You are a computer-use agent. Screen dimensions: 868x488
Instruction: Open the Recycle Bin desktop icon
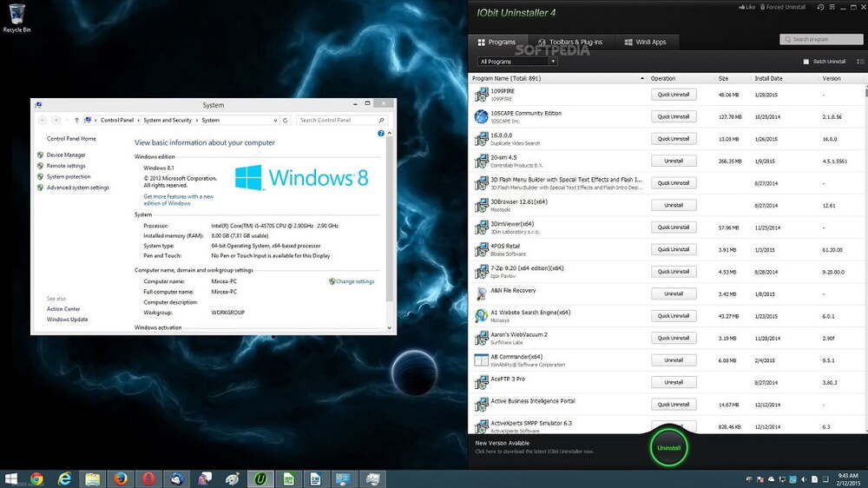(x=16, y=18)
